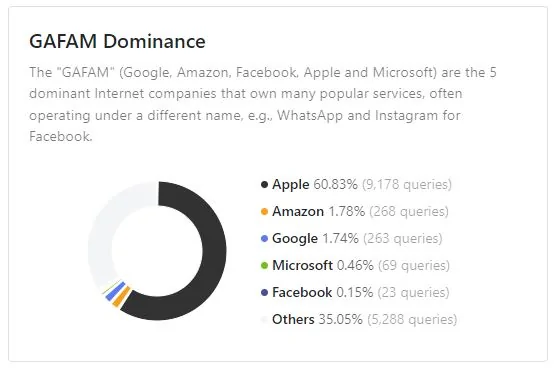Click the blue Google donut slice
The width and height of the screenshot is (557, 372).
click(115, 291)
